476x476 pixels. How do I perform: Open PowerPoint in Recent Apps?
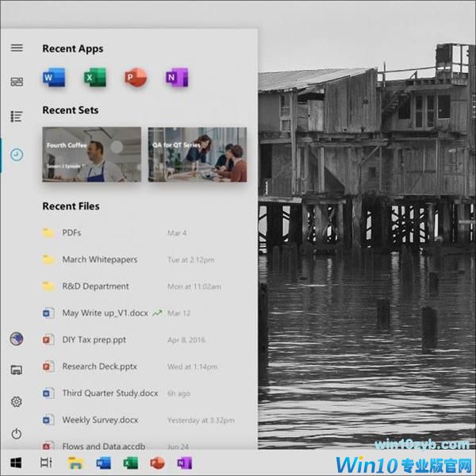coord(136,78)
